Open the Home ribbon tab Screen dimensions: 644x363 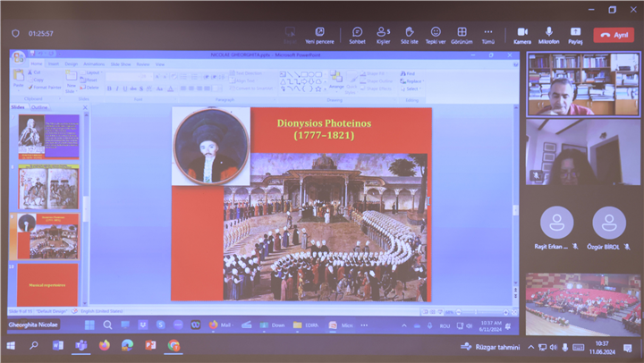tap(37, 63)
